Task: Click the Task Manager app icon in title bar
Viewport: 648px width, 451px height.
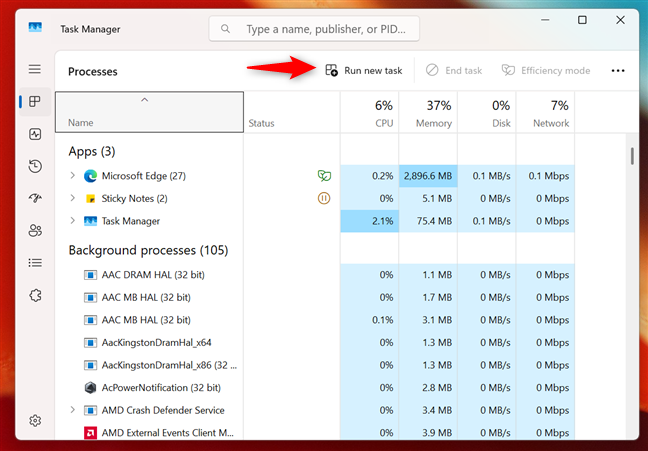Action: [x=35, y=28]
